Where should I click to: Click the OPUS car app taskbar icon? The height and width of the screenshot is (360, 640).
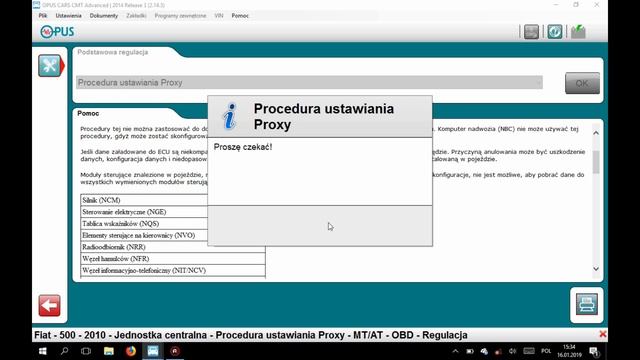click(x=153, y=351)
